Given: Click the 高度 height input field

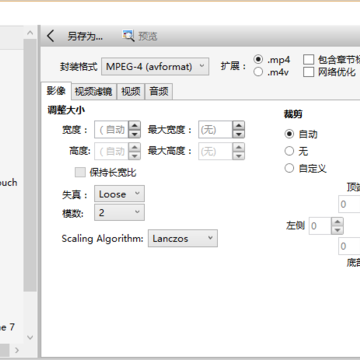Looking at the screenshot, I should (x=112, y=151).
